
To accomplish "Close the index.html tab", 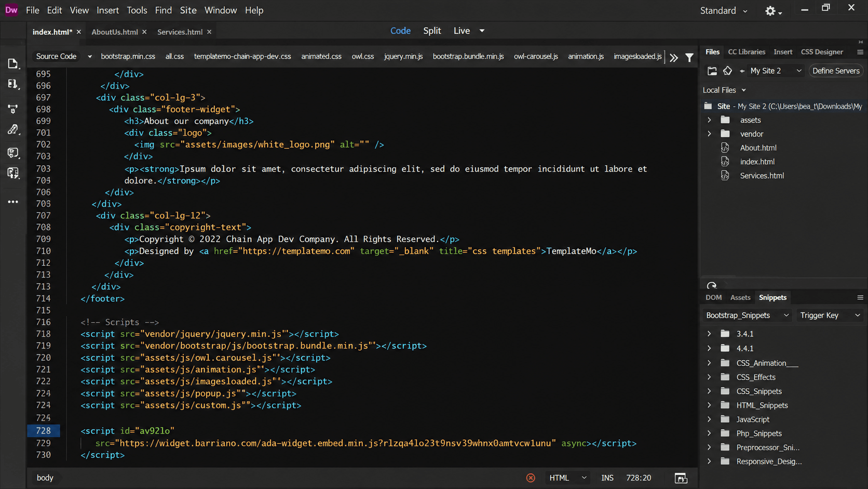I will [79, 32].
